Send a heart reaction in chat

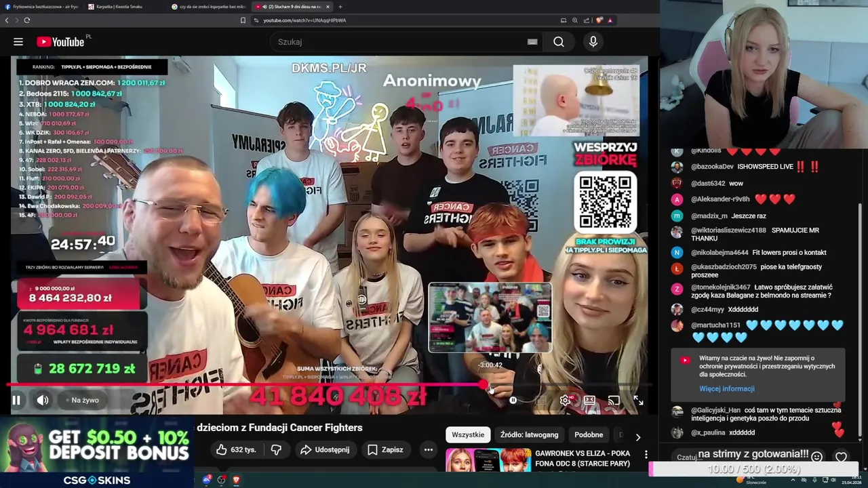[x=841, y=457]
